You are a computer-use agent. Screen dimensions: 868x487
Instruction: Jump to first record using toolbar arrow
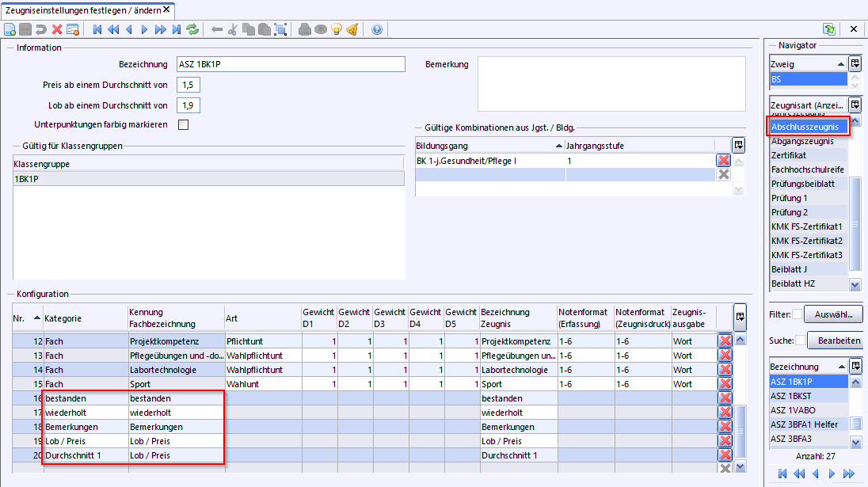pos(97,29)
